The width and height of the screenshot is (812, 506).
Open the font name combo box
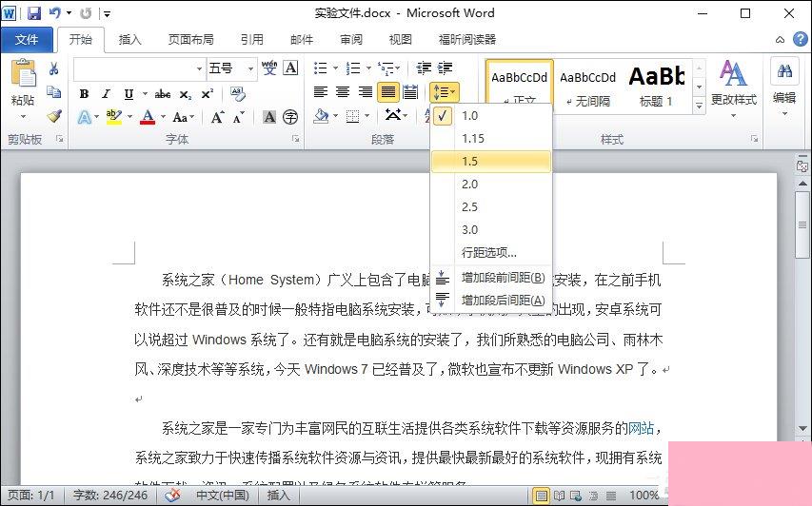[x=139, y=68]
